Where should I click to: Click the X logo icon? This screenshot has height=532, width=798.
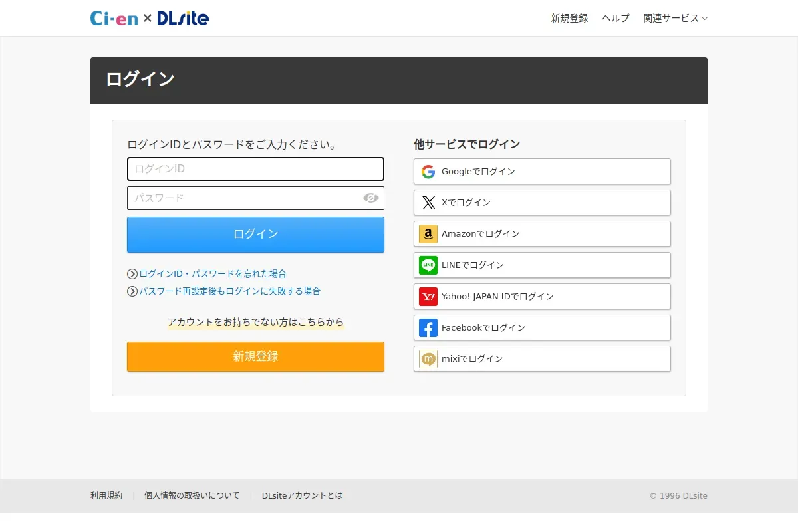tap(428, 203)
